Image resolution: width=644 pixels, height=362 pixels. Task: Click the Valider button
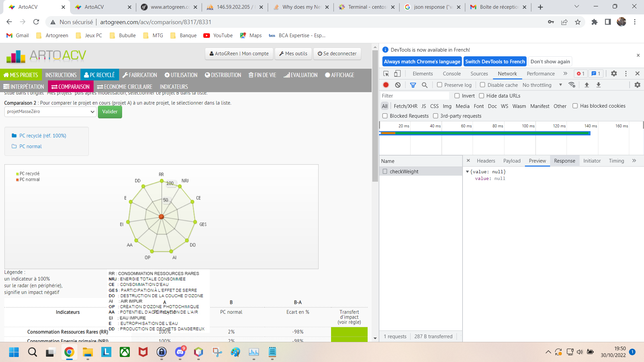[110, 112]
